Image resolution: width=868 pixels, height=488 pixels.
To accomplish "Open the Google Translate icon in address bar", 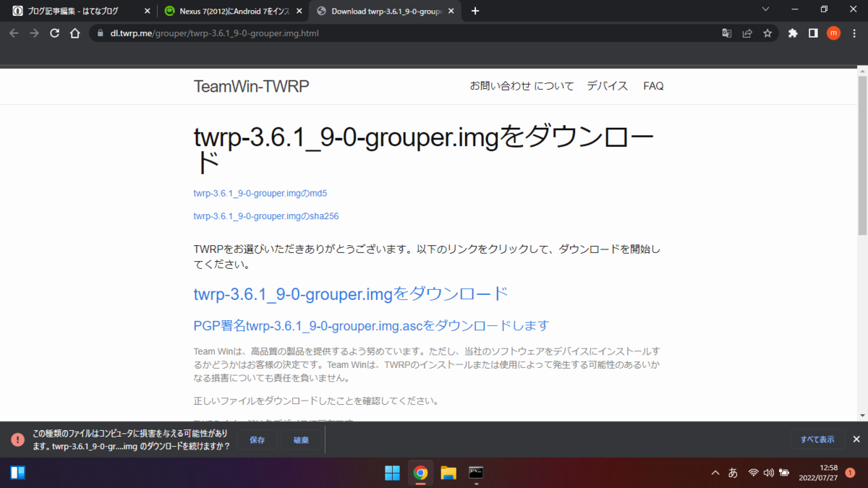I will tap(727, 33).
